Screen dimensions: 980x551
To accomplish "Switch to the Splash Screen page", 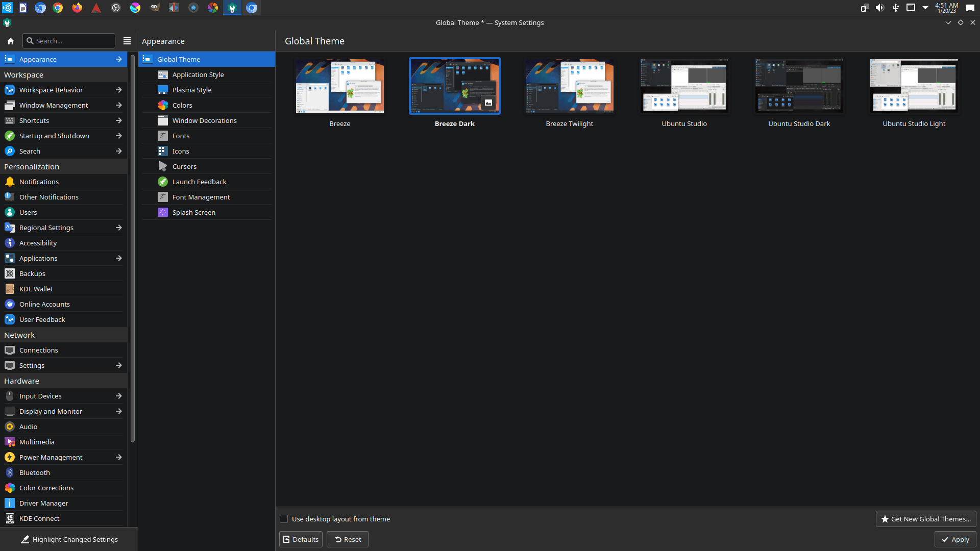I will [194, 212].
